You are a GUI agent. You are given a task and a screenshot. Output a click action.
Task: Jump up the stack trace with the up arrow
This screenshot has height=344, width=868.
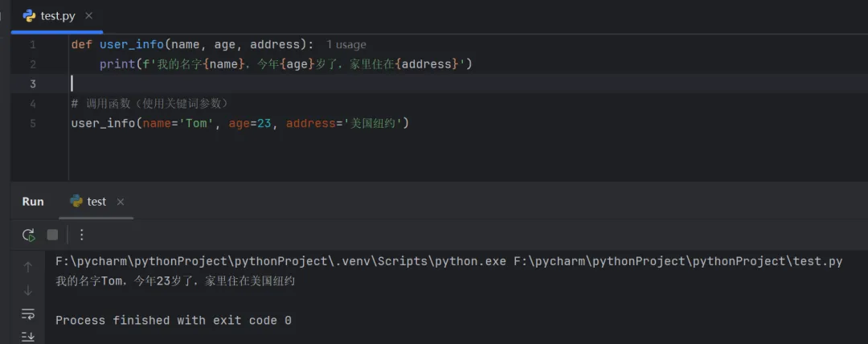(x=28, y=267)
